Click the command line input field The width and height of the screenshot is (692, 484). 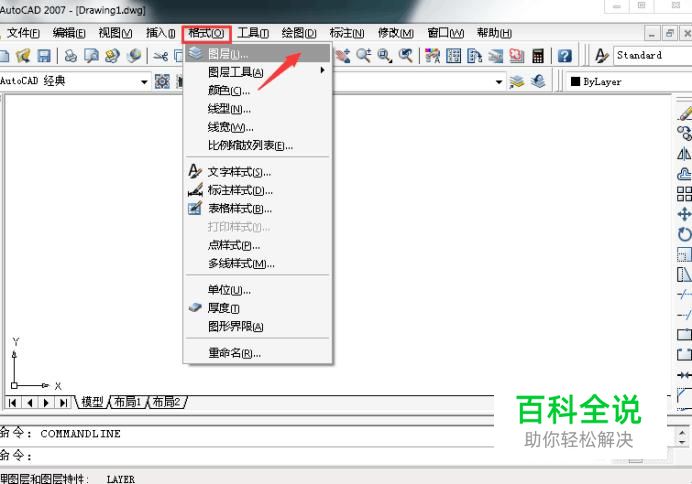247,456
